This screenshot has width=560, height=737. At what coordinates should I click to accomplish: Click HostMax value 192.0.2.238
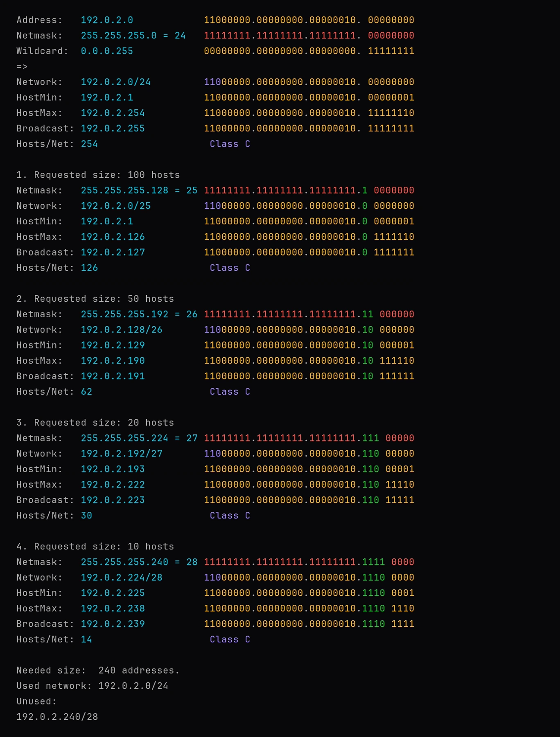tap(113, 608)
